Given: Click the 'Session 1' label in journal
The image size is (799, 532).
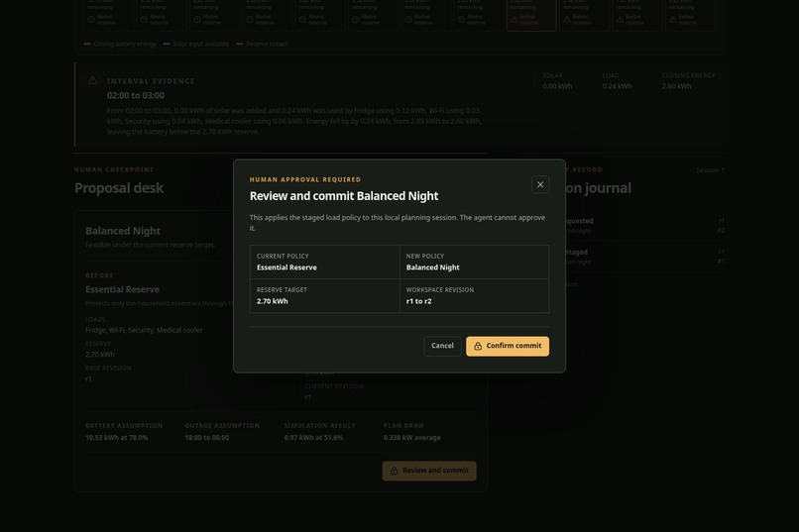Looking at the screenshot, I should coord(710,170).
